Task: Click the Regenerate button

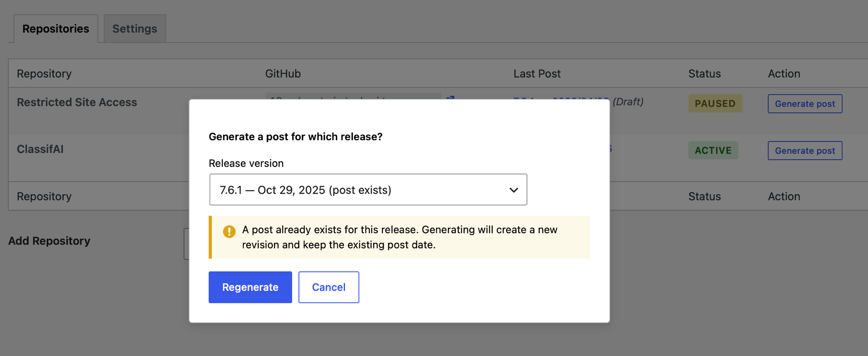Action: (250, 287)
